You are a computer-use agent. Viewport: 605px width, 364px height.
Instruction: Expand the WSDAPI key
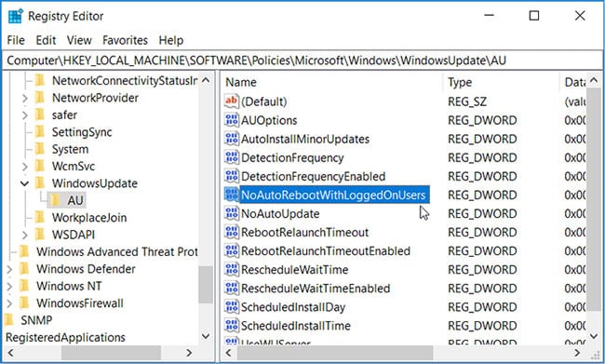[x=25, y=235]
